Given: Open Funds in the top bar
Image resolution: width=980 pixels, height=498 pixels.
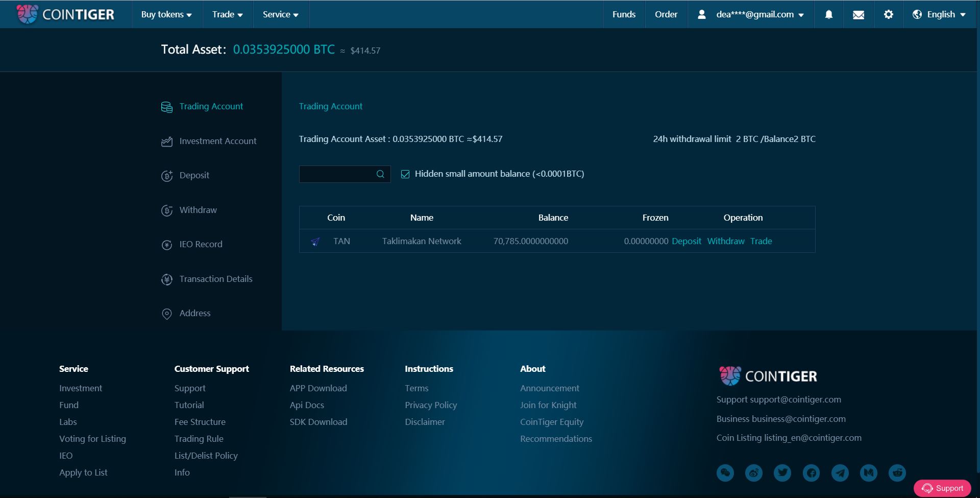Looking at the screenshot, I should click(624, 14).
